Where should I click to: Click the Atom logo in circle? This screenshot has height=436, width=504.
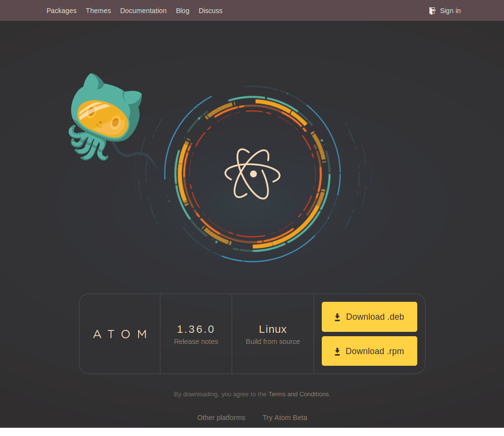(252, 174)
